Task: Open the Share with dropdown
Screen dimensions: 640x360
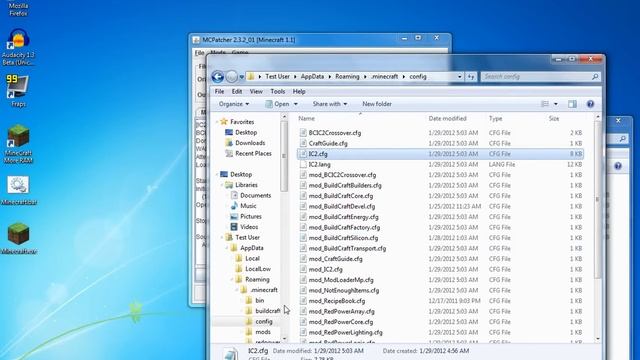Action: click(330, 104)
